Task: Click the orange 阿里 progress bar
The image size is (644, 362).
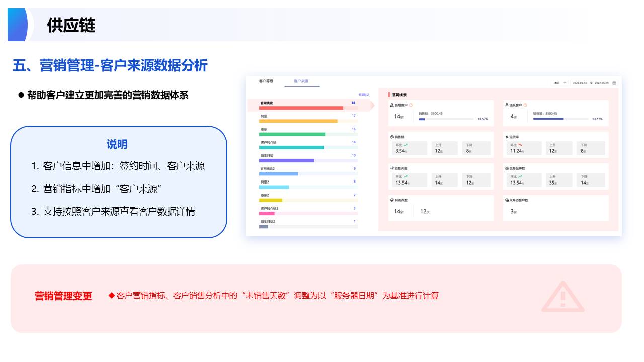Action: coord(298,121)
